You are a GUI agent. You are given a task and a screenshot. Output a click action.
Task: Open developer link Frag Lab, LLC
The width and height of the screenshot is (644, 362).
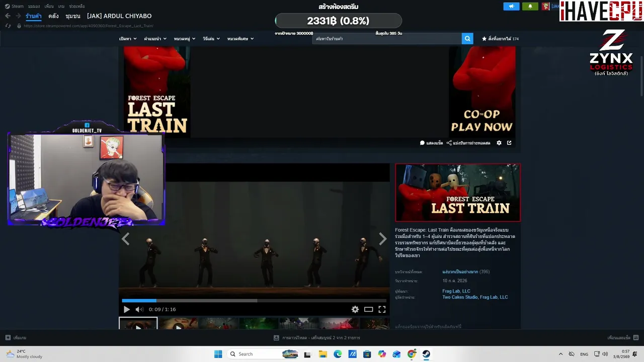(456, 291)
